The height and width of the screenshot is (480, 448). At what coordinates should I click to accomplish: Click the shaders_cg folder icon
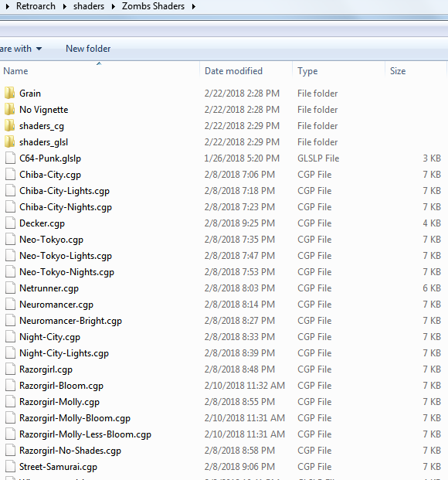coord(10,125)
